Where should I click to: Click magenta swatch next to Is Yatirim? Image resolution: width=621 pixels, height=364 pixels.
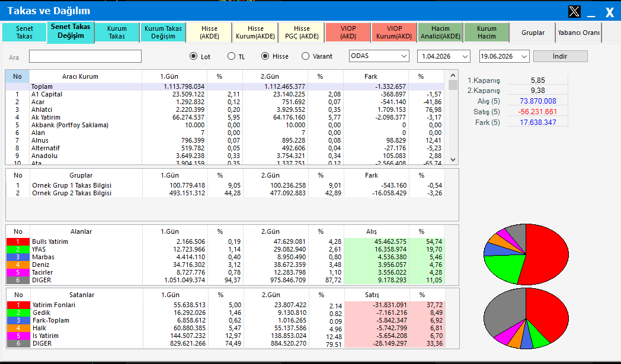(x=18, y=336)
